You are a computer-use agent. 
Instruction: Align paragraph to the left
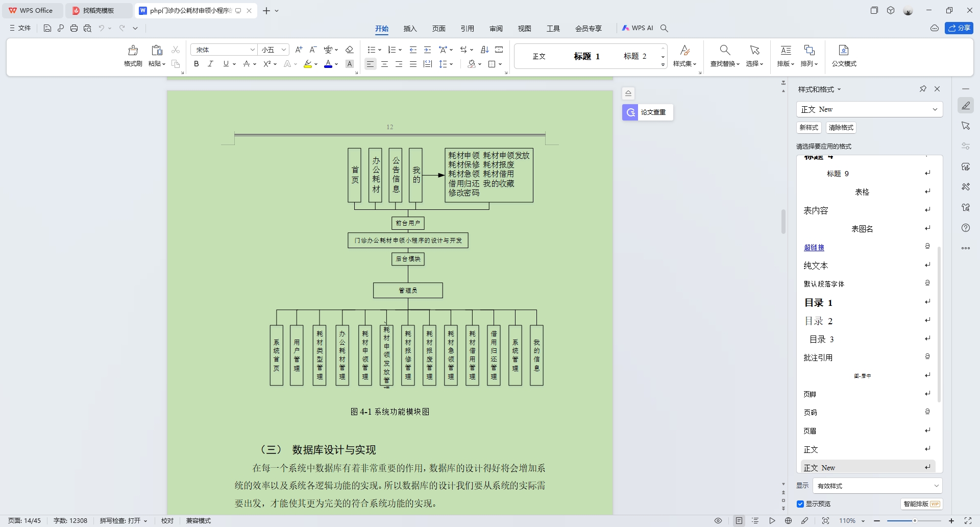click(371, 64)
